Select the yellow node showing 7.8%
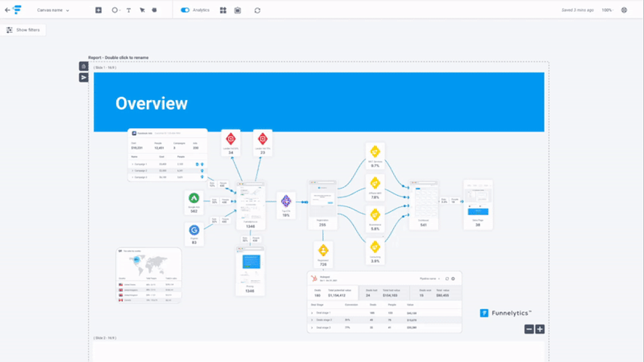The height and width of the screenshot is (362, 644). pyautogui.click(x=375, y=188)
